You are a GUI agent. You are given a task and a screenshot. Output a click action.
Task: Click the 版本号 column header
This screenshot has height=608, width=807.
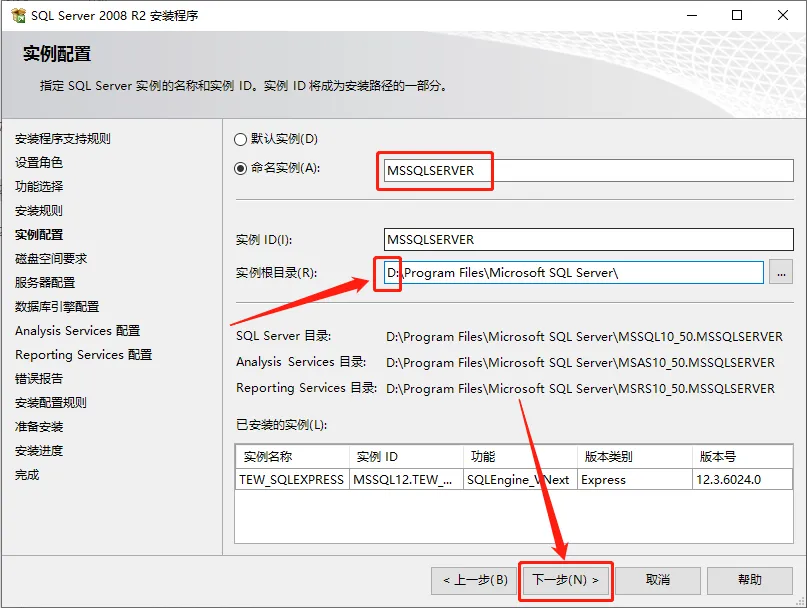[742, 457]
